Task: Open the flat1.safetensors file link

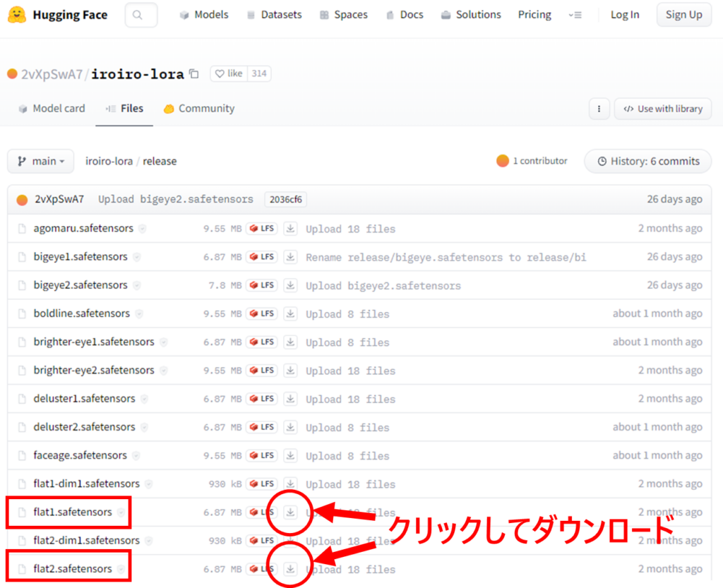Action: [x=73, y=512]
